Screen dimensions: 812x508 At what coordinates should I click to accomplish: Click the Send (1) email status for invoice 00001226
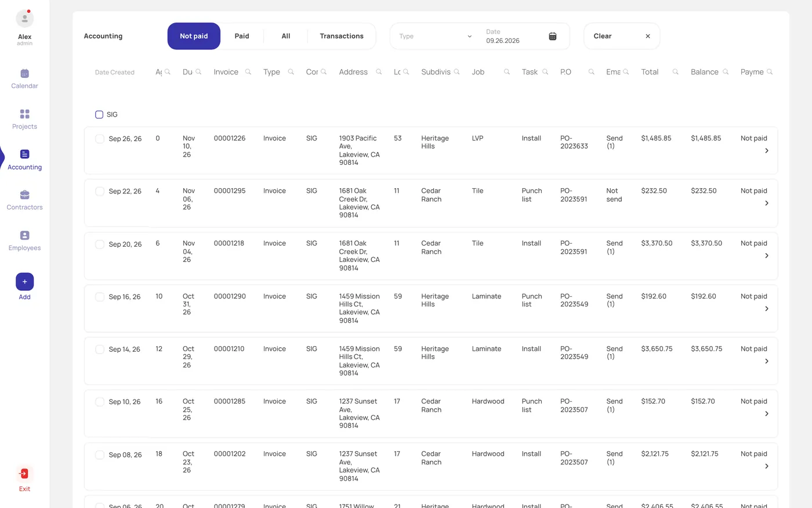tap(614, 142)
